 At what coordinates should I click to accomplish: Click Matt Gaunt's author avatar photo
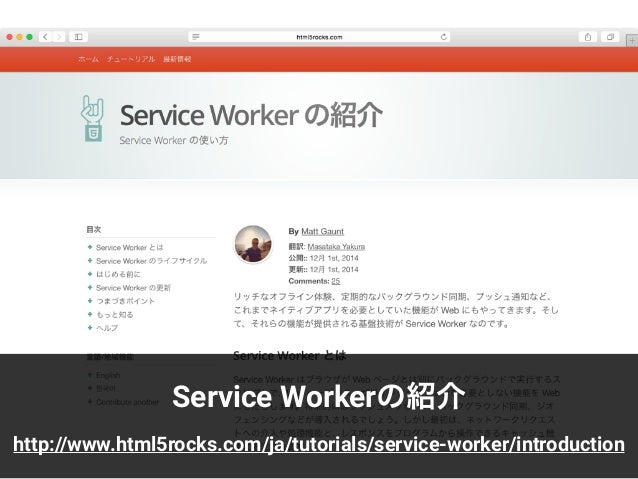click(253, 244)
